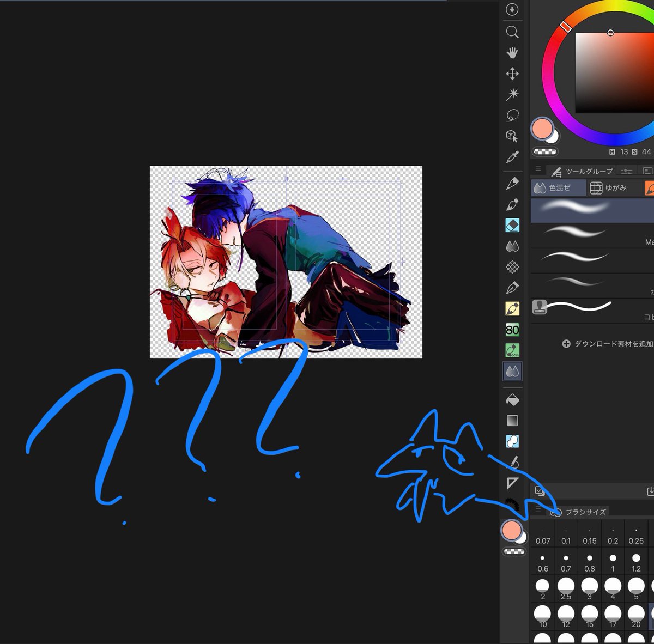Click the checkbox-stack icon below sub tool list

(540, 491)
